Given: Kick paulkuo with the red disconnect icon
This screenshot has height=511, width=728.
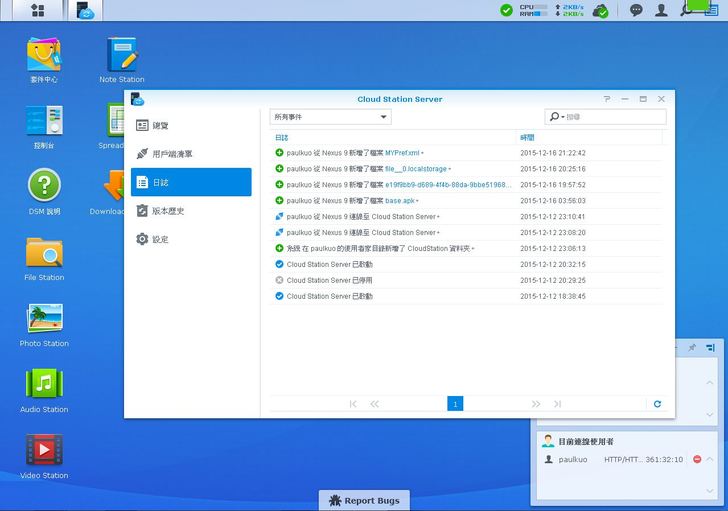Looking at the screenshot, I should point(697,459).
